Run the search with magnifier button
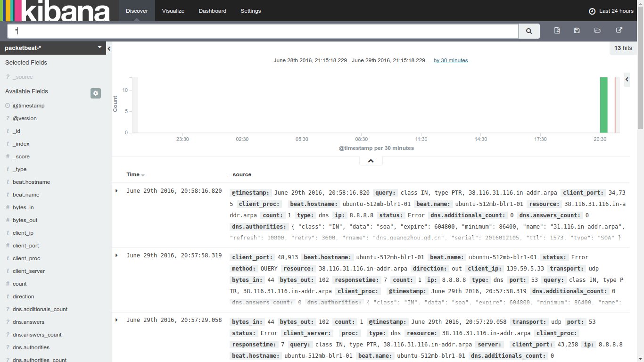 pyautogui.click(x=529, y=31)
